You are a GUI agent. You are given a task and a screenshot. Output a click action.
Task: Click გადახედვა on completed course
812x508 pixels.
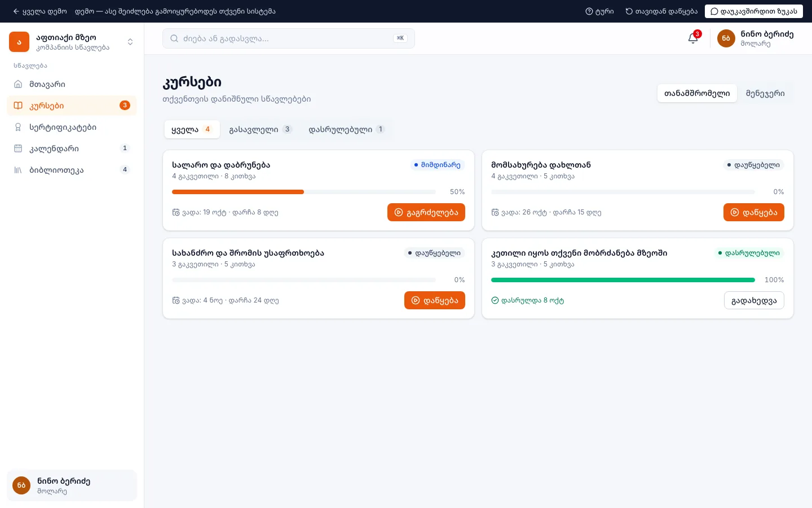point(754,300)
